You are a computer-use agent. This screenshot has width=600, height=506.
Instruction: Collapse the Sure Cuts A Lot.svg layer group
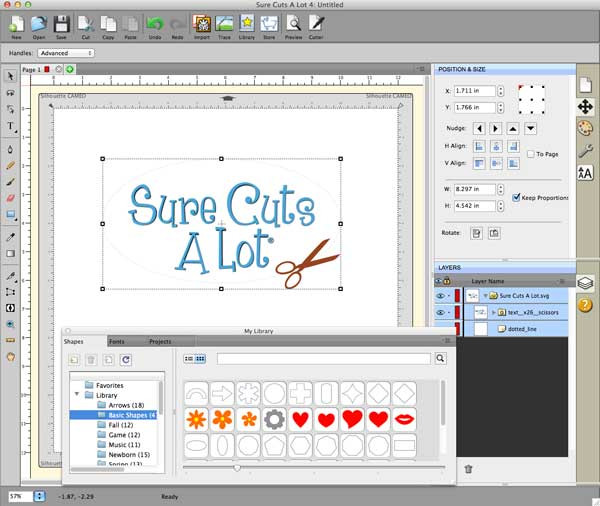(485, 296)
